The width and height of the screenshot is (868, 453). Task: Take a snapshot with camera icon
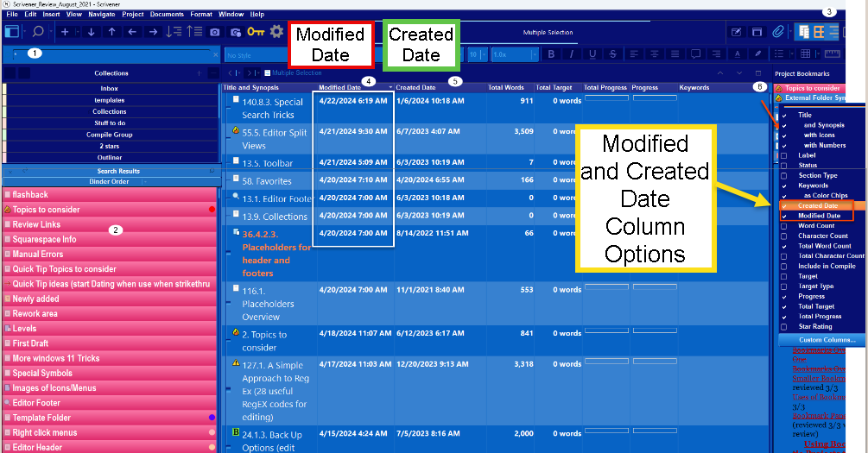click(215, 32)
